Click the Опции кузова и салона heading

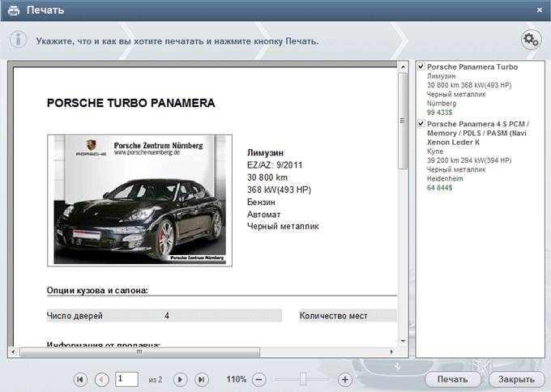coord(97,291)
